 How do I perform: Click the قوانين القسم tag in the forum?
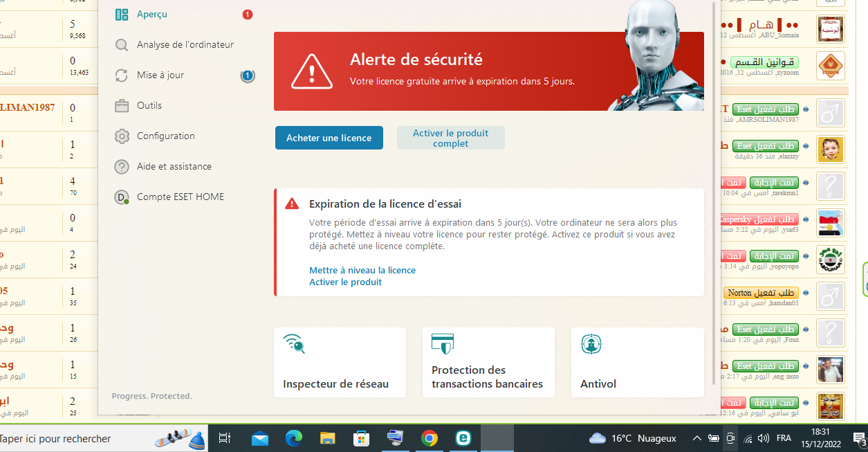point(764,62)
